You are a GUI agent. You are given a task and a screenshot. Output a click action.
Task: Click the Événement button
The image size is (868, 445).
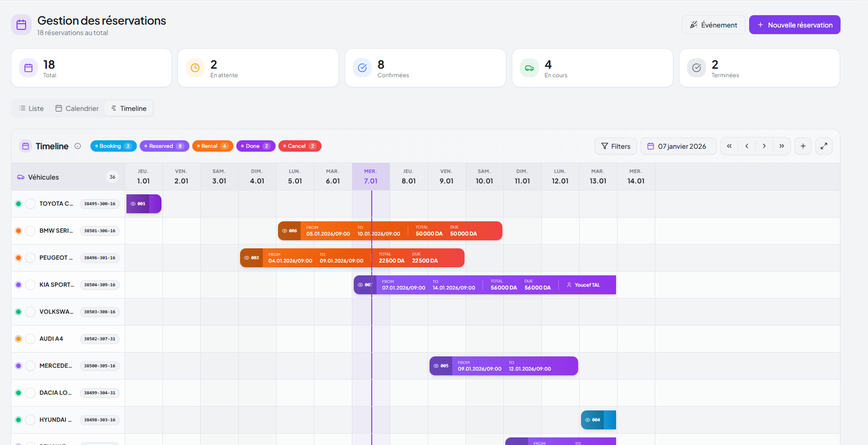[713, 25]
